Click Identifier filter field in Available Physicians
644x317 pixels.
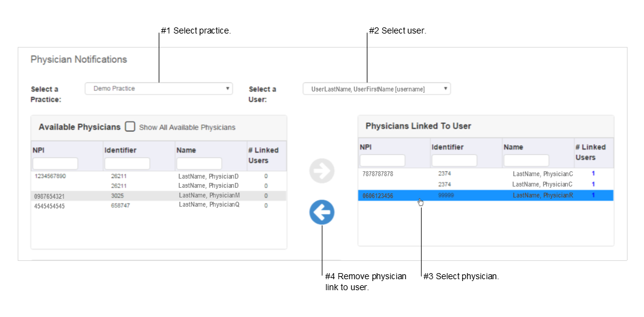[x=128, y=163]
